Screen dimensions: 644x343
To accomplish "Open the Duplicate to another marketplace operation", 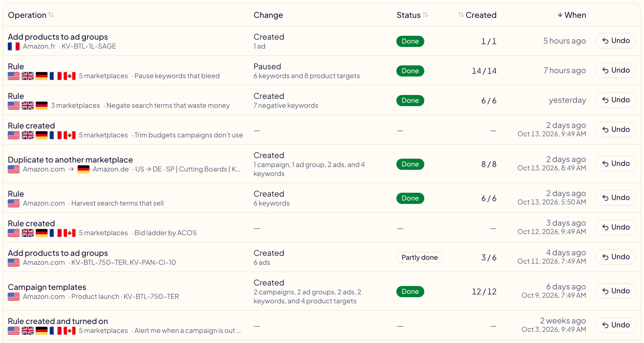I will (x=70, y=160).
